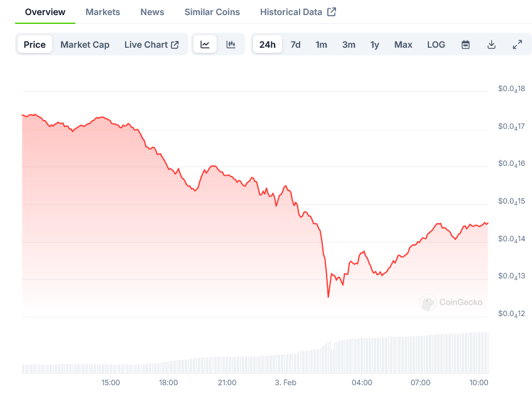Open Historical Data tab

point(297,12)
